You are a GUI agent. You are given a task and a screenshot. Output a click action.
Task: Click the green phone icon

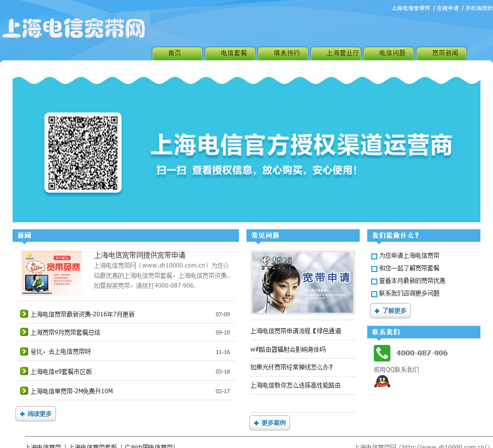pyautogui.click(x=382, y=353)
